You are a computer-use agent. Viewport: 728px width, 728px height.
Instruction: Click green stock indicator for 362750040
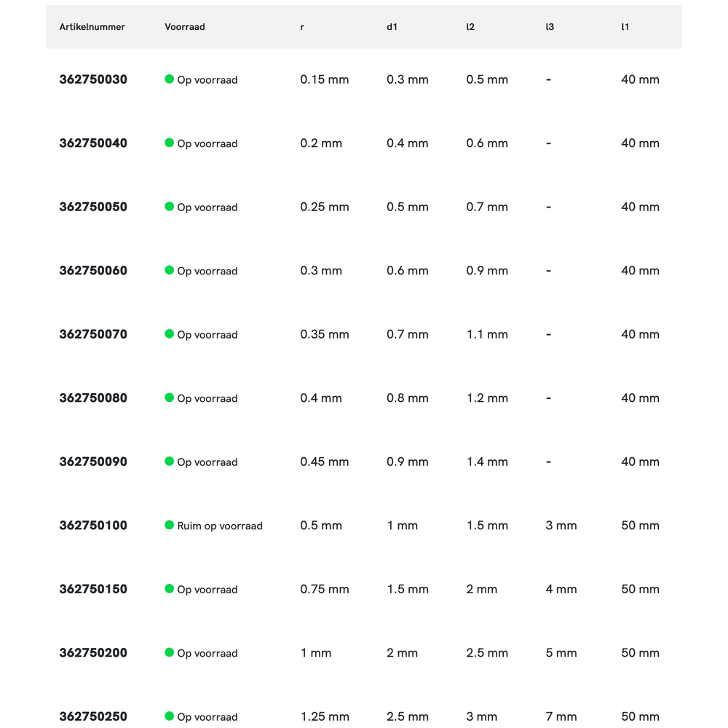coord(170,143)
